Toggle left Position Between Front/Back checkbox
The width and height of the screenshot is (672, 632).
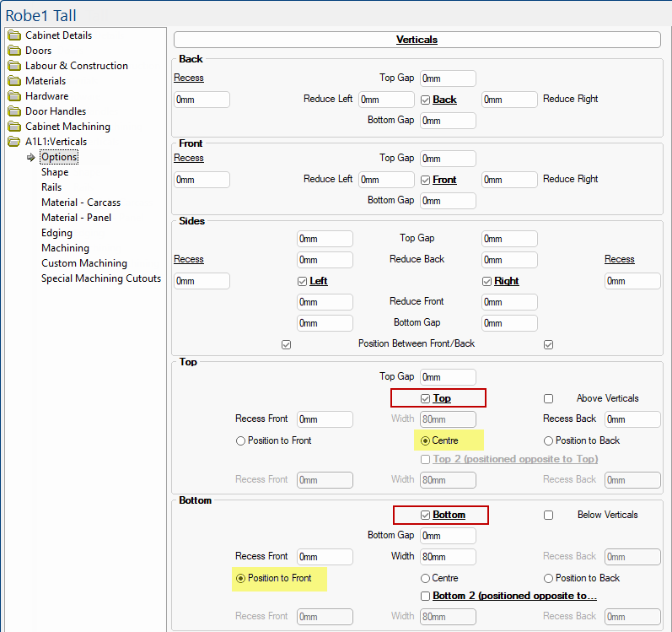[287, 345]
